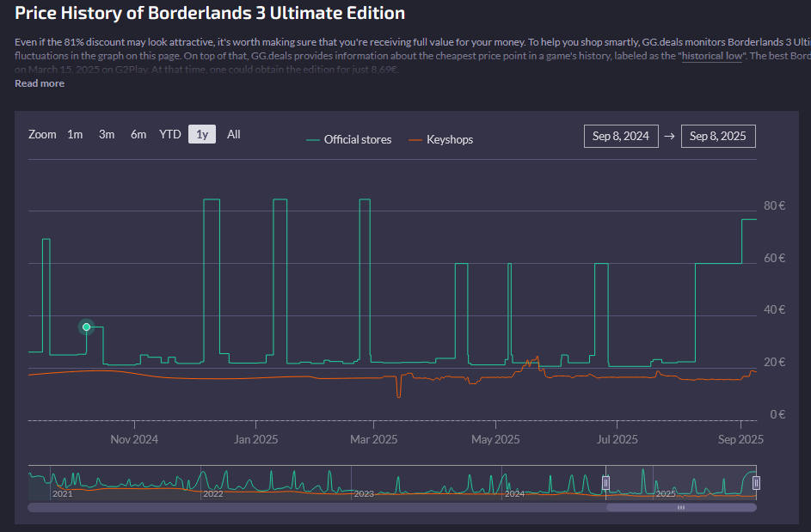Click the highlighted data point marker

[x=86, y=327]
